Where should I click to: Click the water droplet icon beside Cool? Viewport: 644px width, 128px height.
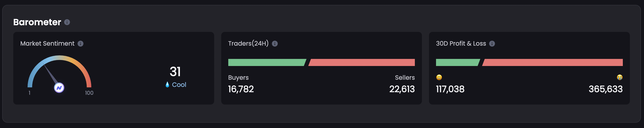tap(167, 85)
